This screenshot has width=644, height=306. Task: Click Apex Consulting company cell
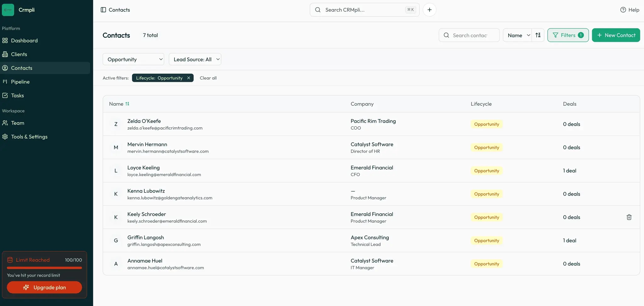pyautogui.click(x=370, y=237)
